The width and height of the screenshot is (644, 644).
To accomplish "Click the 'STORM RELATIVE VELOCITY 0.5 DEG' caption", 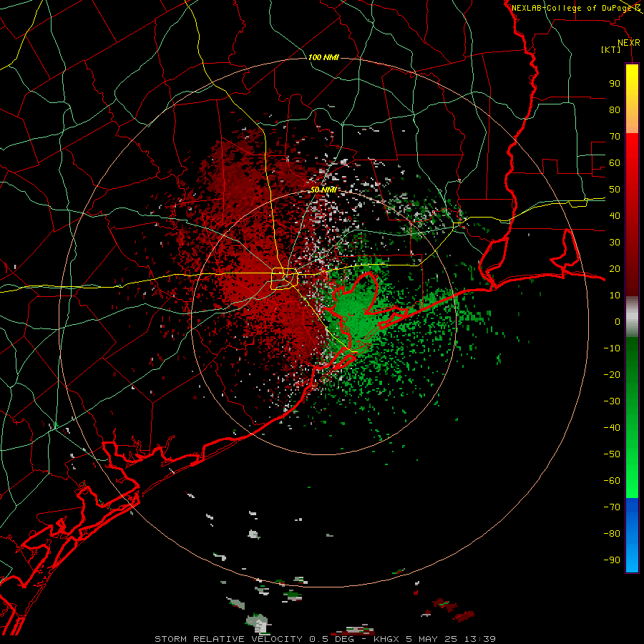I will [254, 639].
